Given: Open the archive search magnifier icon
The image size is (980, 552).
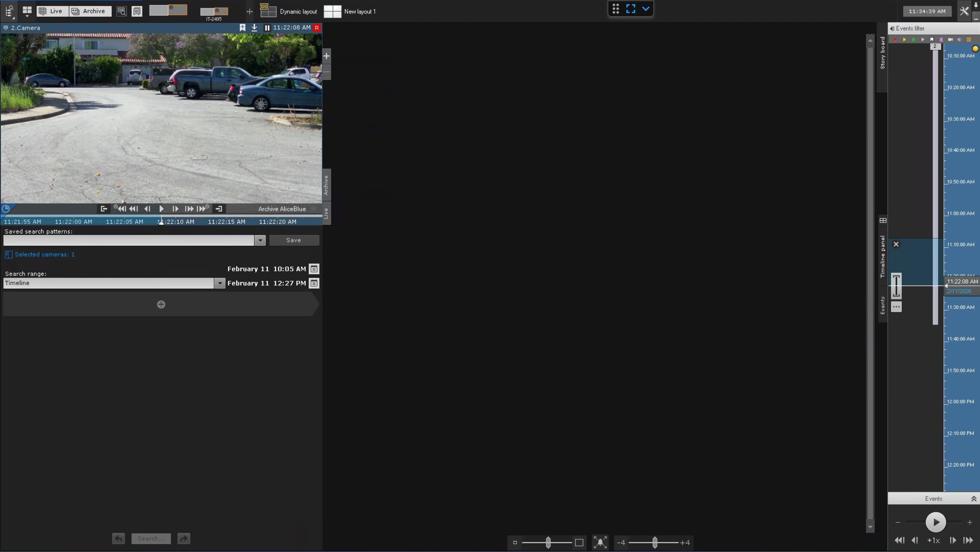Looking at the screenshot, I should (x=121, y=11).
